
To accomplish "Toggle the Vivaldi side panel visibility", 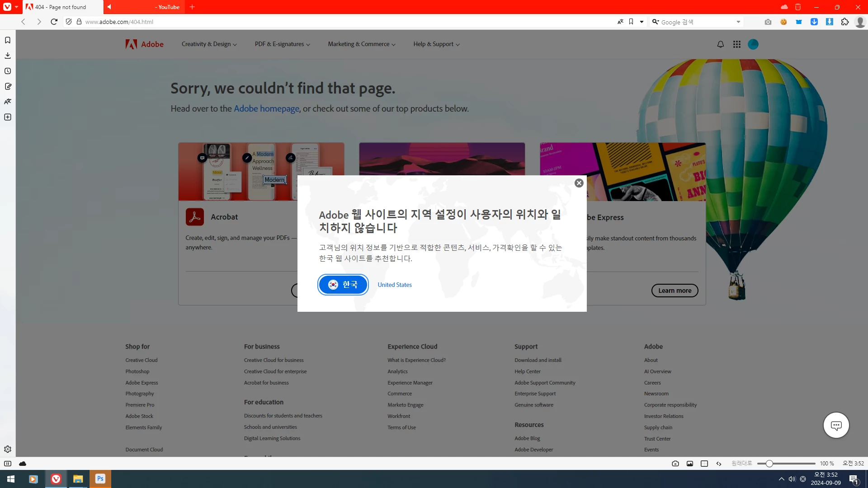I will pos(8,464).
